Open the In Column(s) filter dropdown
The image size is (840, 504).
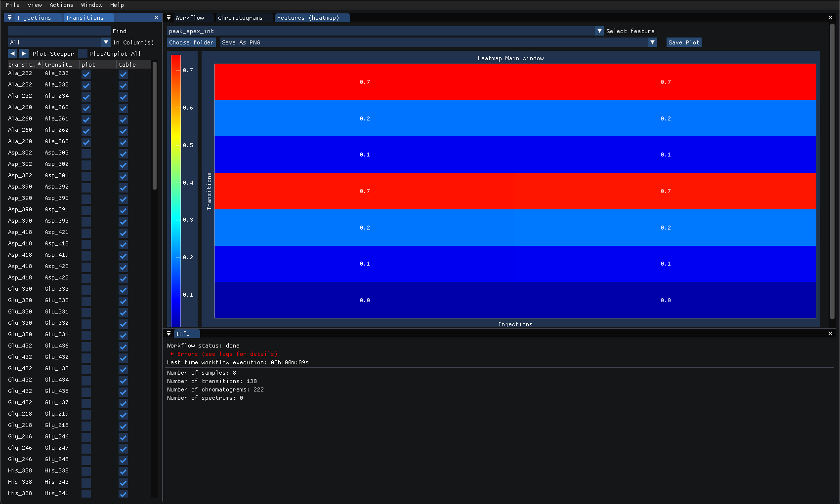[x=106, y=42]
